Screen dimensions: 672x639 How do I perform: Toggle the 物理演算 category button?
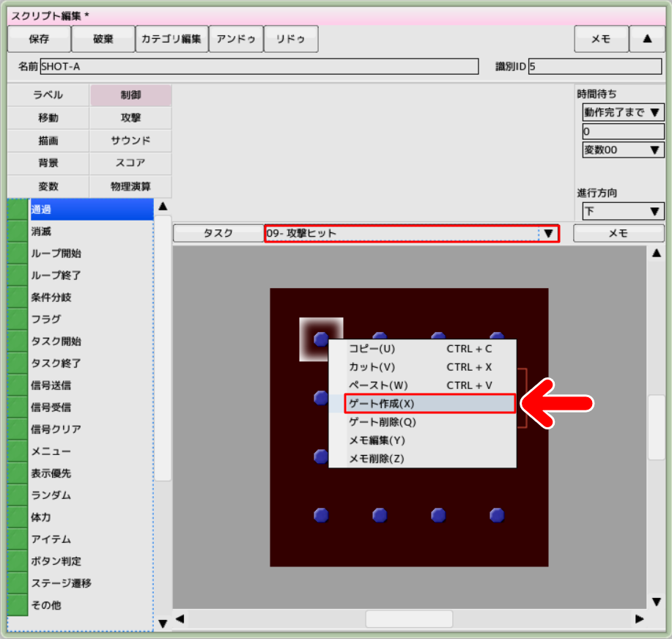click(x=130, y=186)
